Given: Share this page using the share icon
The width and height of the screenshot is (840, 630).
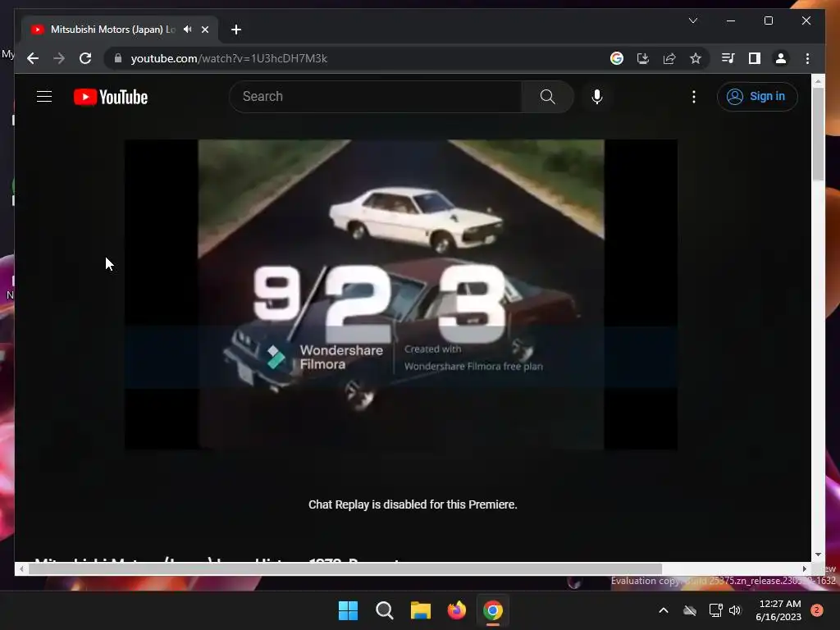Looking at the screenshot, I should point(669,58).
